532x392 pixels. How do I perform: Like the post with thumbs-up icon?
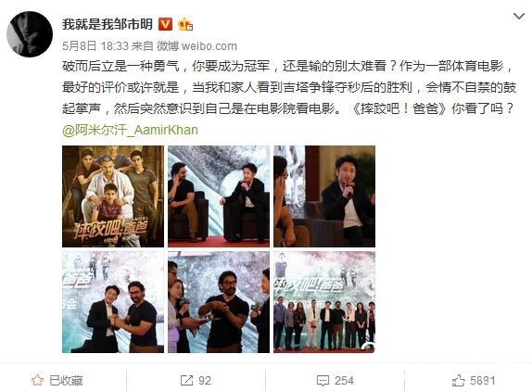point(459,381)
